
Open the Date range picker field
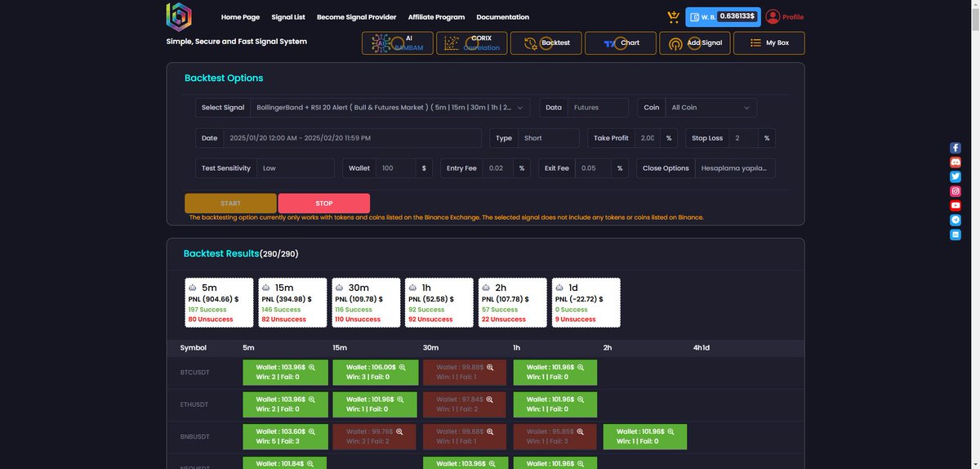coord(353,138)
